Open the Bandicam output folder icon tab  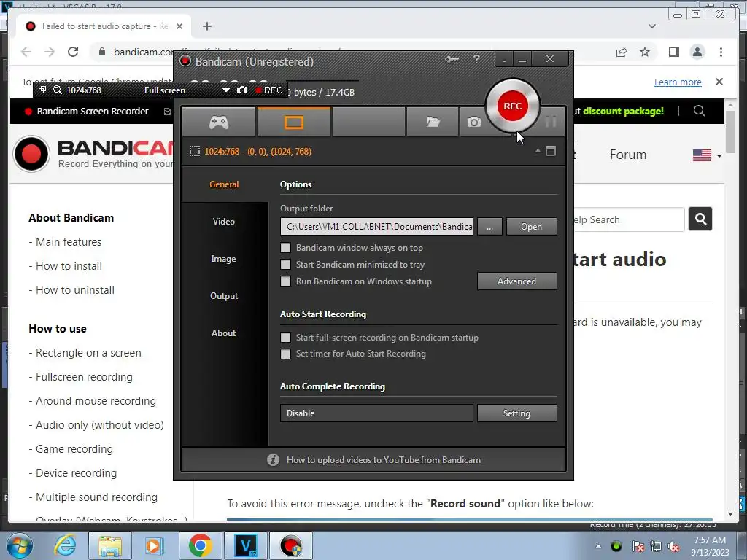click(x=433, y=122)
